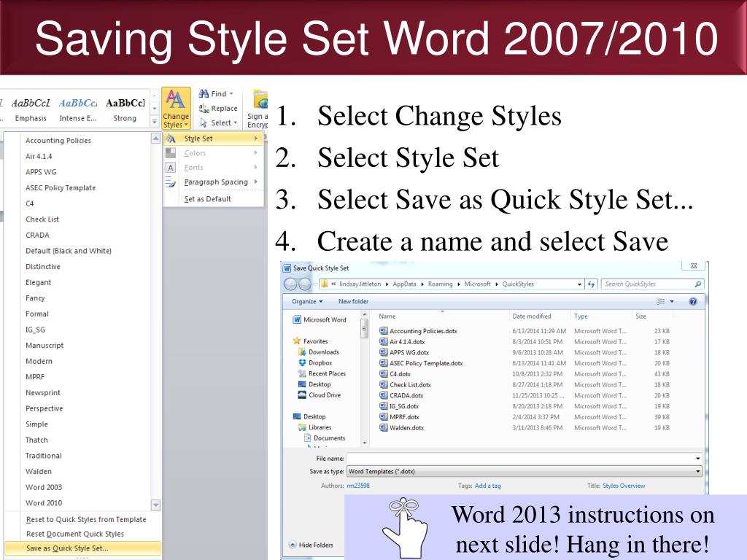Click style set list scroll-up arrow

point(155,139)
